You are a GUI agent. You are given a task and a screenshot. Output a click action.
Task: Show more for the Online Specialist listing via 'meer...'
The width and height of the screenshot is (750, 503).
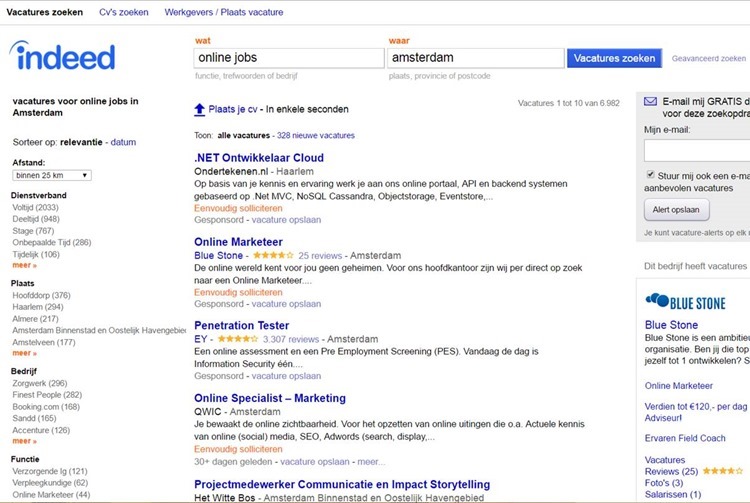(371, 462)
